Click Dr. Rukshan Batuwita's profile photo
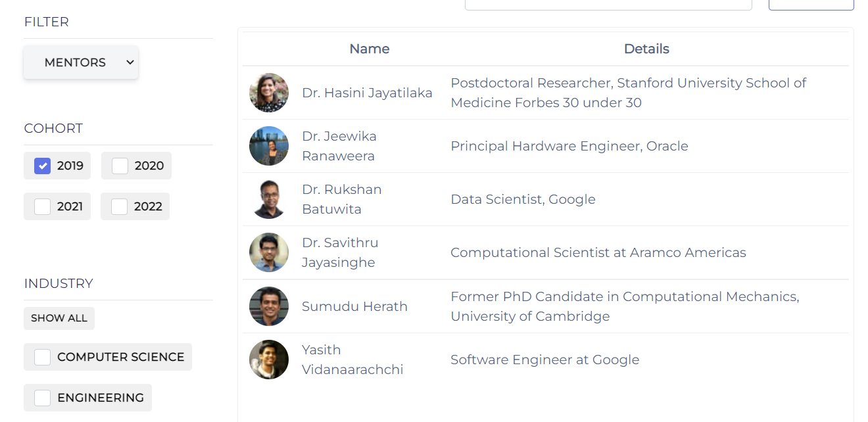Viewport: 868px width, 422px height. pos(269,199)
